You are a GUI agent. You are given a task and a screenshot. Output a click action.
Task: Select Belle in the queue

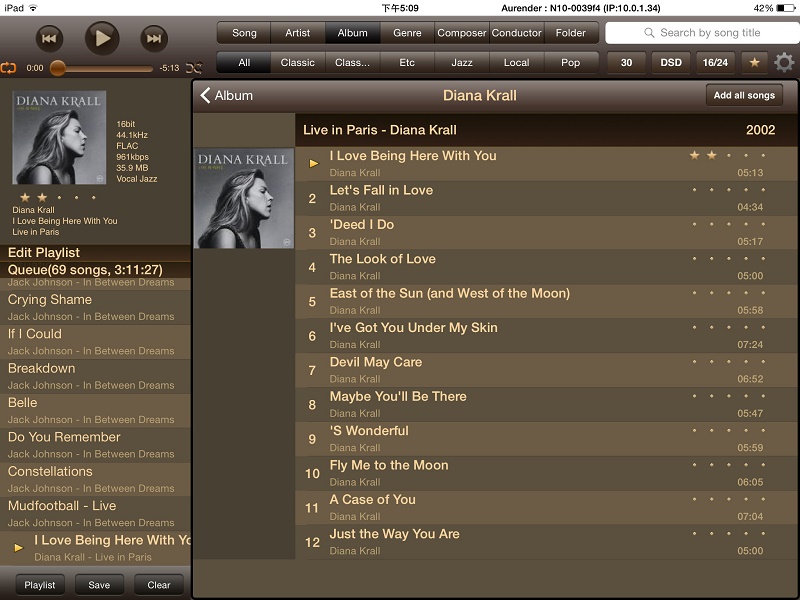pyautogui.click(x=95, y=411)
